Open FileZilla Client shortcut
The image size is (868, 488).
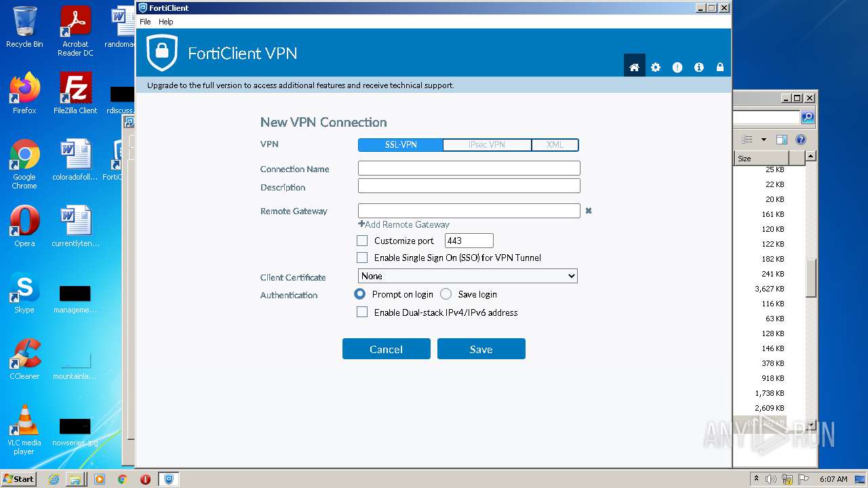[x=75, y=94]
